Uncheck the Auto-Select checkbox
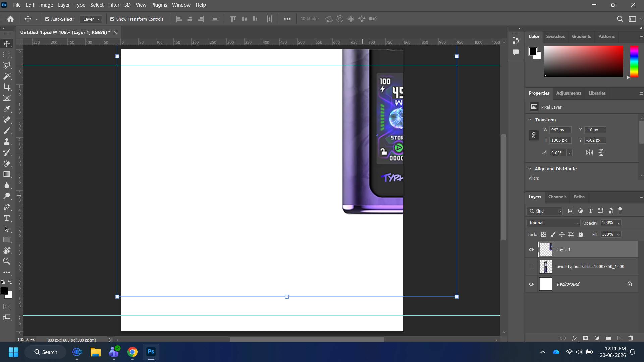The image size is (644, 362). click(x=47, y=19)
